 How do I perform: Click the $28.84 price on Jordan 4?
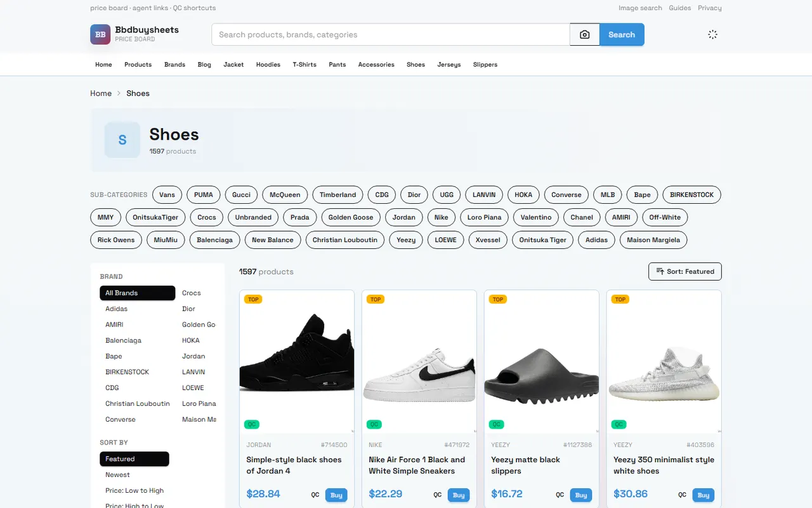[263, 494]
